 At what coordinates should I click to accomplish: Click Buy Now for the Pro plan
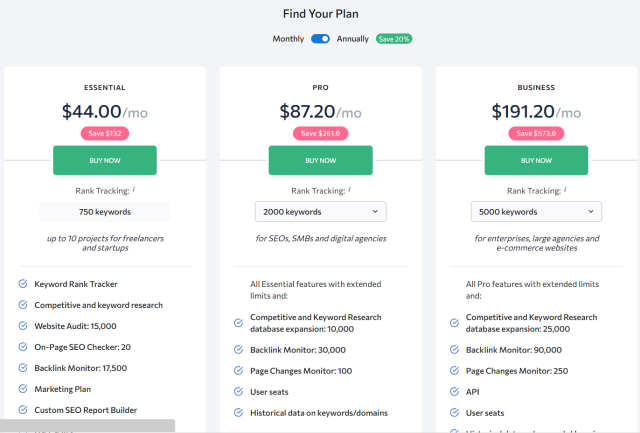[x=320, y=160]
